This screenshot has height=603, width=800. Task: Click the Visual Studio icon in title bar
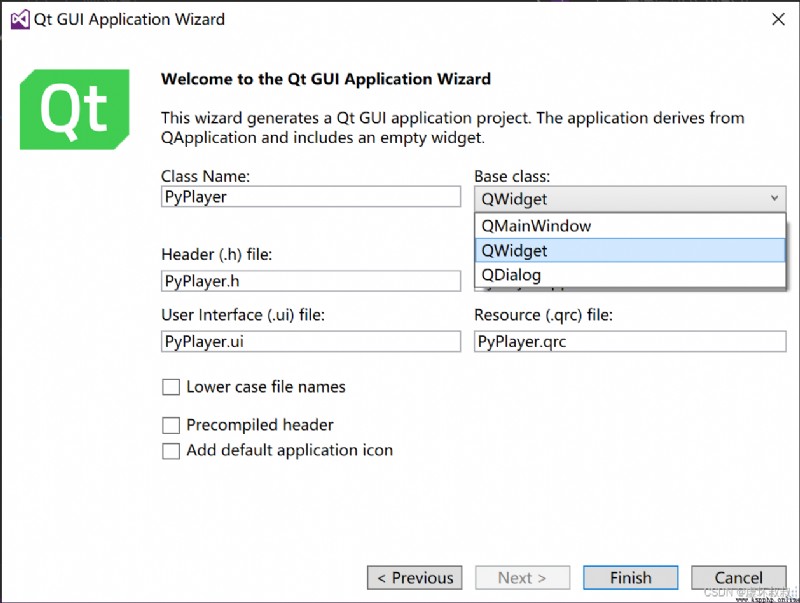pos(20,19)
